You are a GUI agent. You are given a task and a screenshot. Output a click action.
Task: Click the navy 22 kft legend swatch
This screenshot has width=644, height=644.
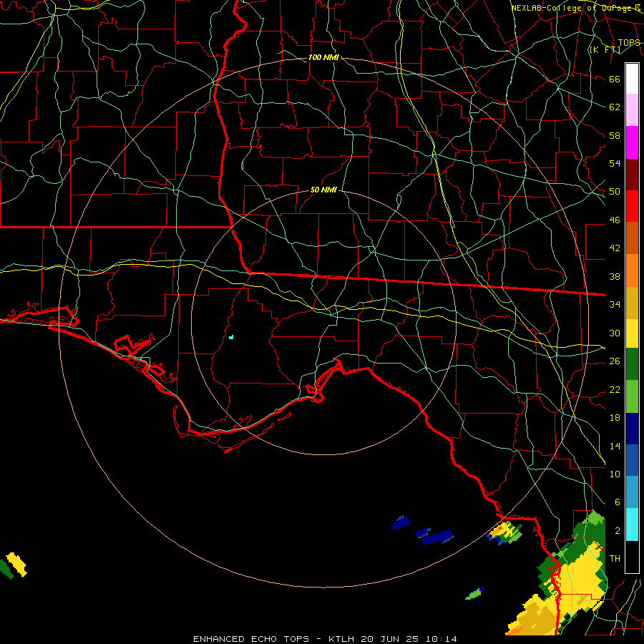coord(632,429)
